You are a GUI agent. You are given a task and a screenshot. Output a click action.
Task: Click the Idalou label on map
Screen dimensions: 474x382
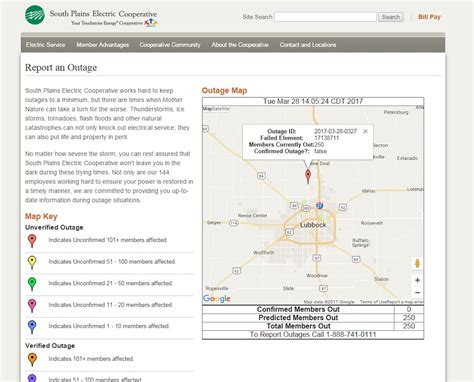pyautogui.click(x=368, y=191)
